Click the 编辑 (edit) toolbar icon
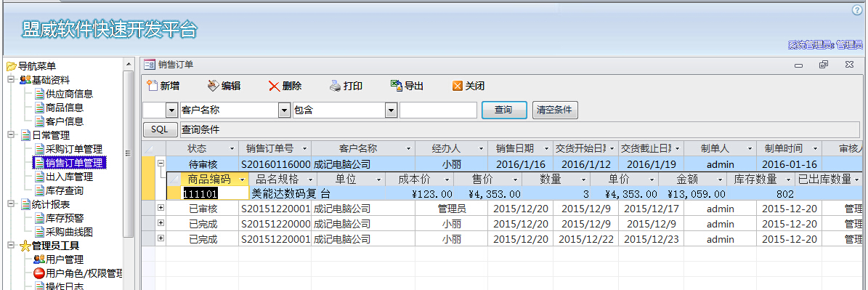This screenshot has width=868, height=290. [x=213, y=86]
